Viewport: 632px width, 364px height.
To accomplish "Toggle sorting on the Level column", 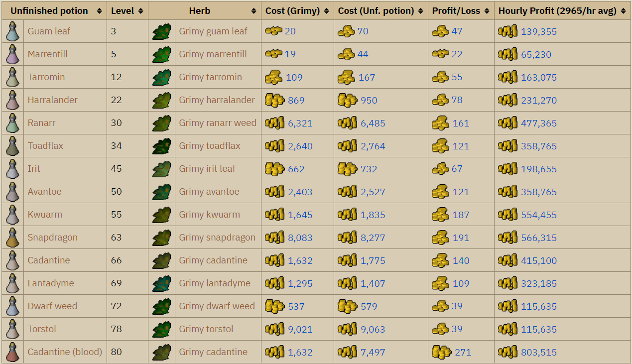I will 141,10.
